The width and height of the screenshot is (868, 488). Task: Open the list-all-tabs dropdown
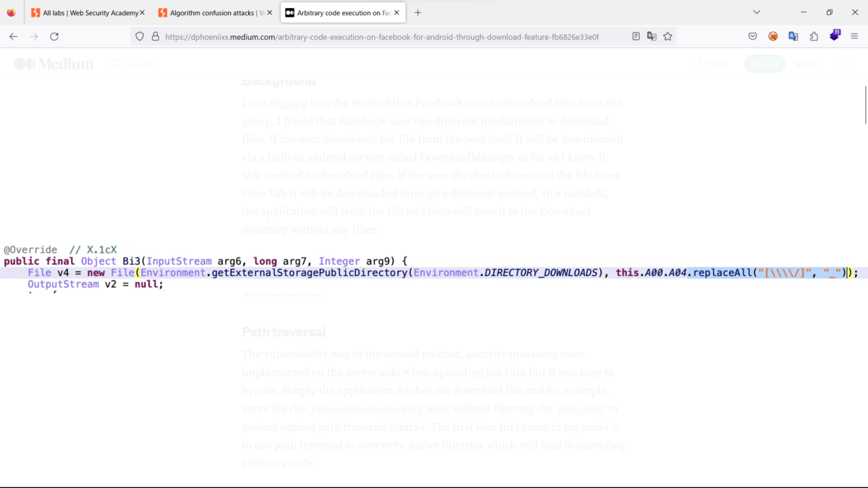(x=757, y=12)
